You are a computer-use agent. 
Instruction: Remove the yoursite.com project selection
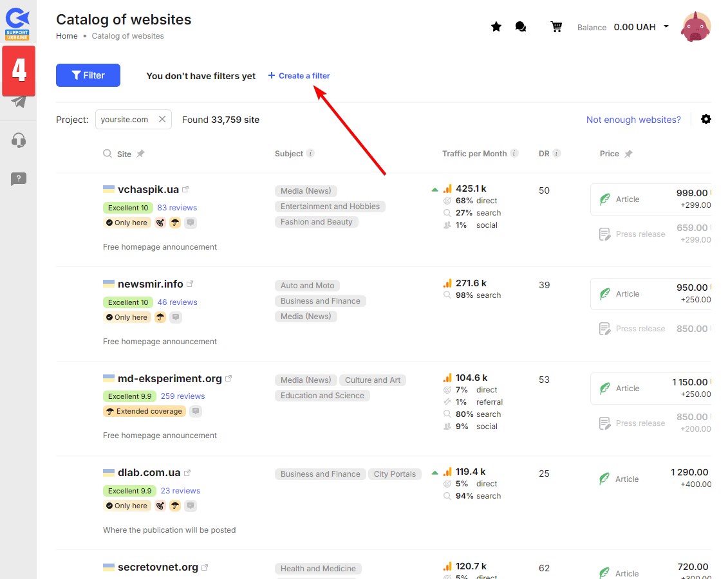click(x=162, y=119)
